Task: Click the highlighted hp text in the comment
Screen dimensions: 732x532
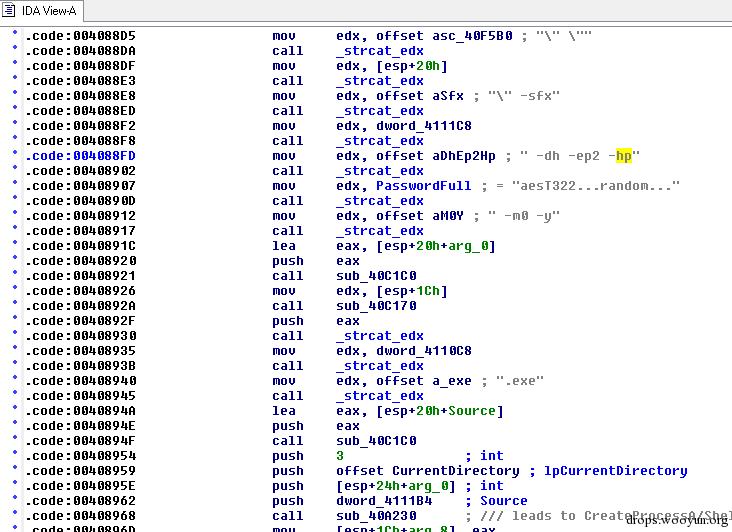Action: click(x=624, y=156)
